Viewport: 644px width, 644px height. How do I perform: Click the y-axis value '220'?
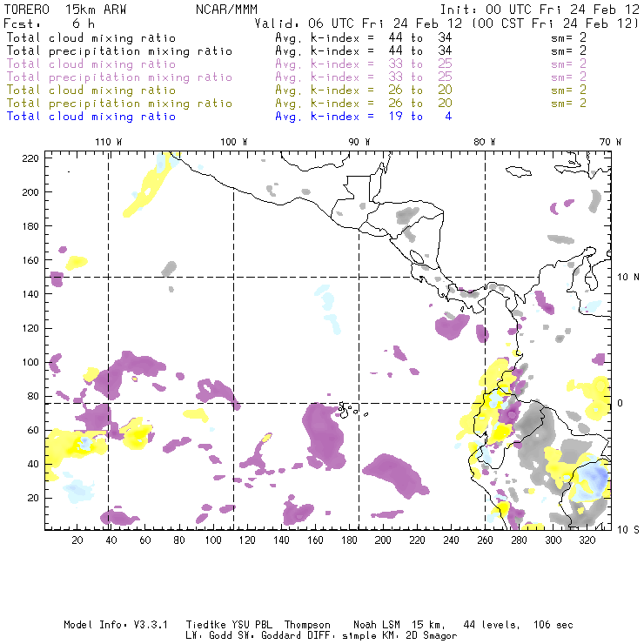pos(30,158)
